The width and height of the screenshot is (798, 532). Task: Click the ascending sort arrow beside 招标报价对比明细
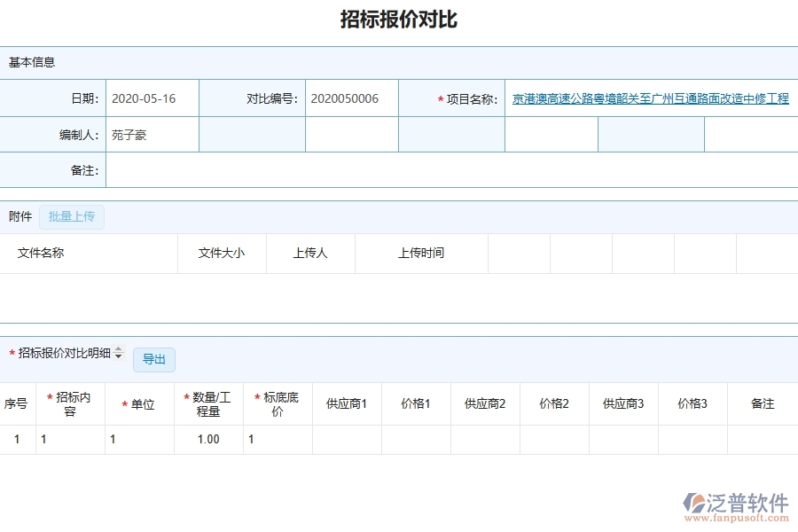(119, 349)
